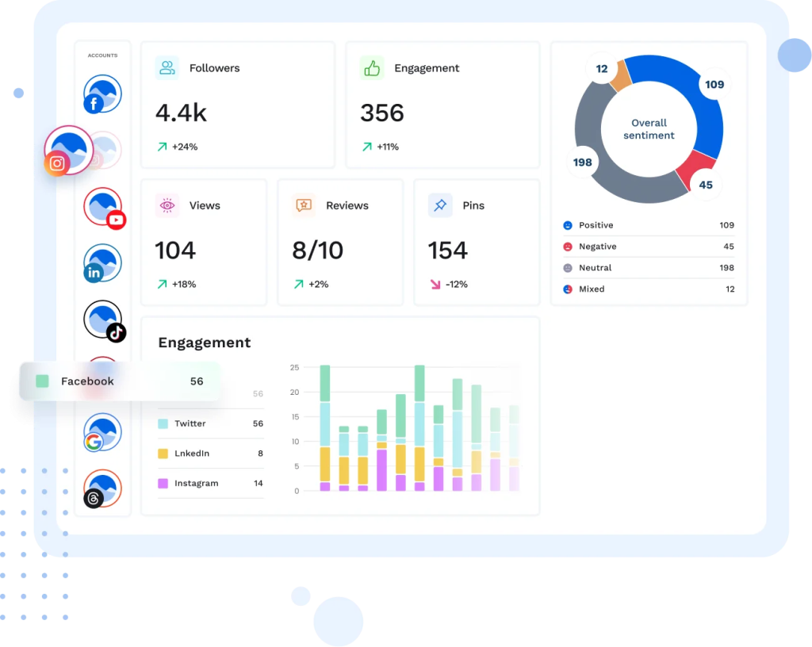Click the Overall sentiment donut center
The image size is (812, 647).
pyautogui.click(x=649, y=129)
